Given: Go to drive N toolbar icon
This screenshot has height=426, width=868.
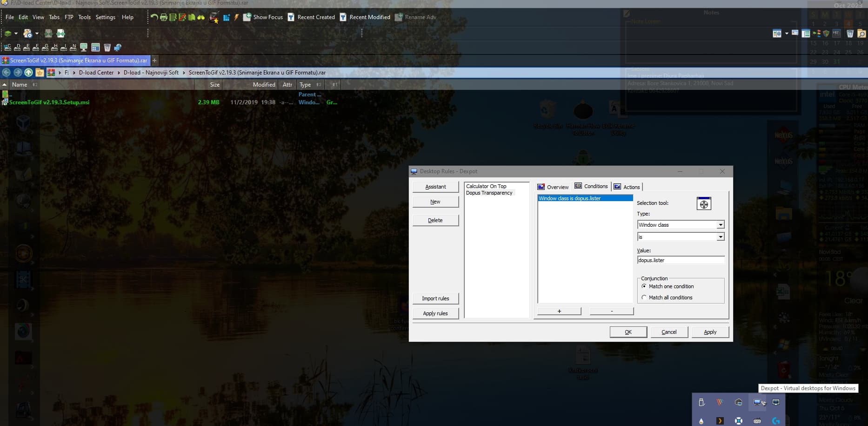Looking at the screenshot, I should point(73,47).
